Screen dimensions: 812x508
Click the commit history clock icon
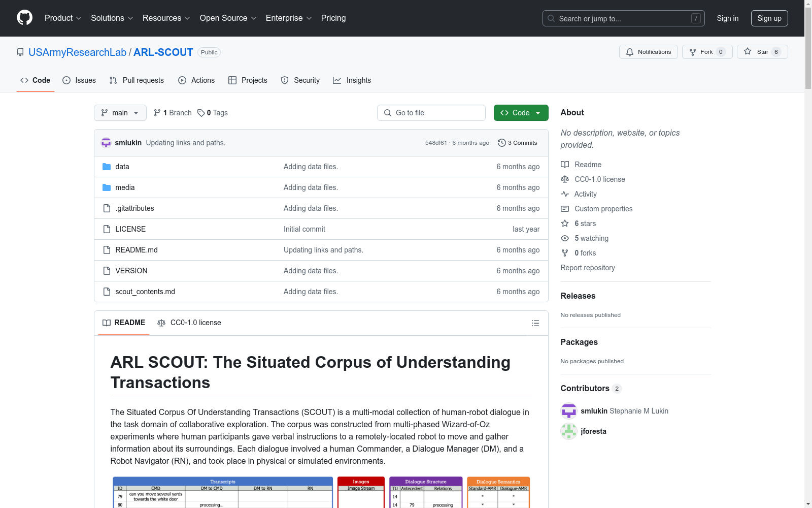(502, 143)
